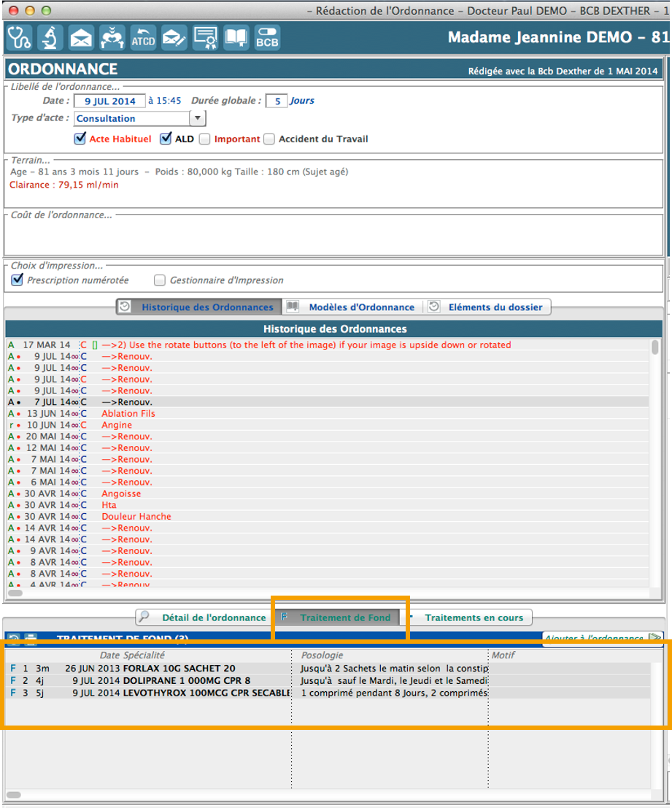Click the open envelope mail icon
Viewport: 672px width, 808px height.
pos(81,36)
